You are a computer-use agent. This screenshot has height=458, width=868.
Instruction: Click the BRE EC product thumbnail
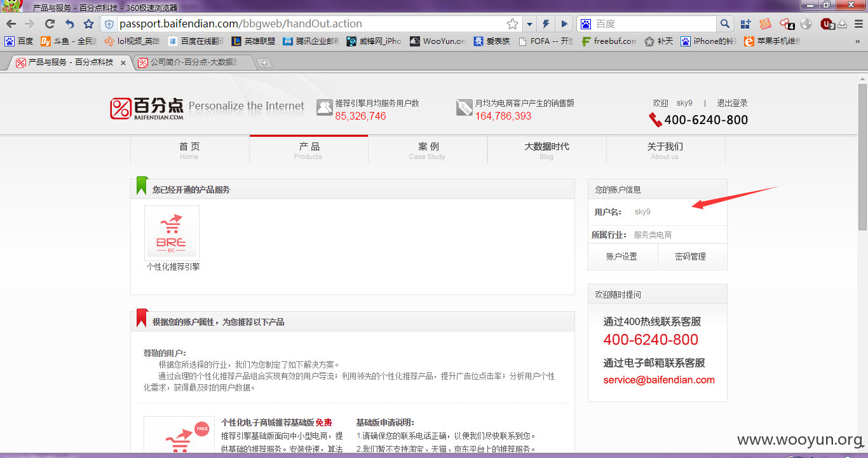tap(172, 232)
